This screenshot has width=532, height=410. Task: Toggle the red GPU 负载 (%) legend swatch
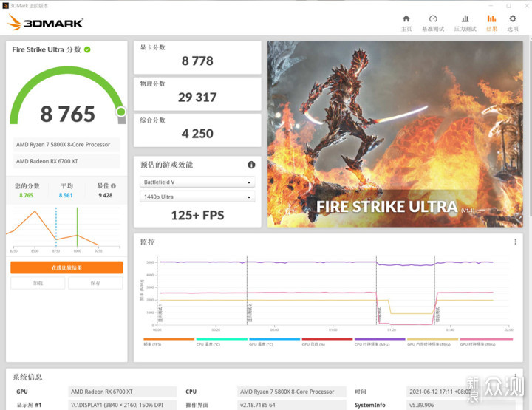[x=327, y=339]
